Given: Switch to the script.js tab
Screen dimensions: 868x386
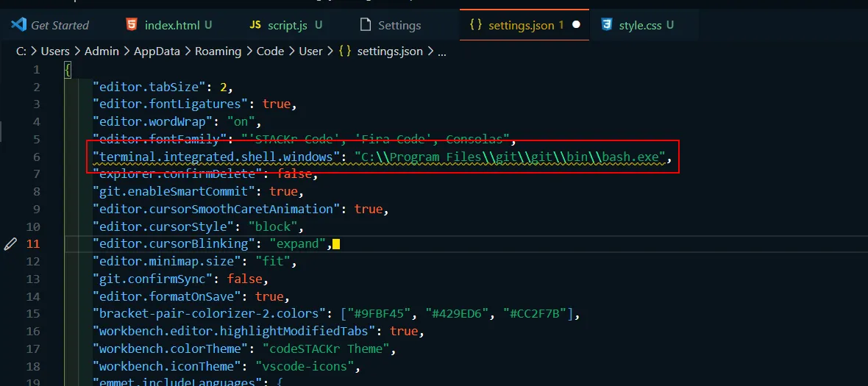Looking at the screenshot, I should click(x=286, y=25).
